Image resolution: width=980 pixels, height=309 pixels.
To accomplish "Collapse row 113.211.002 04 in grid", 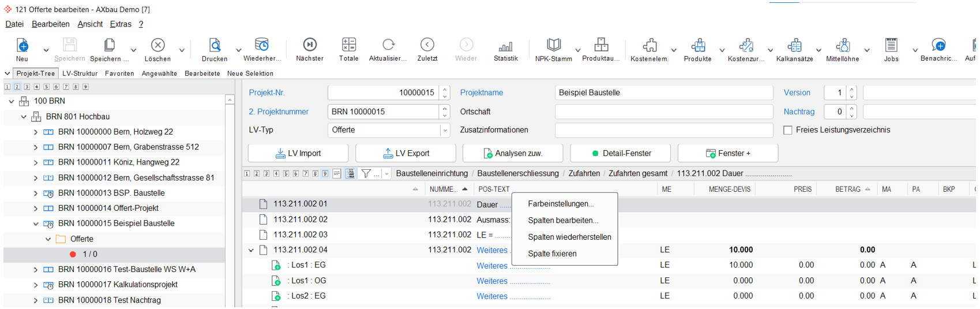I will pos(251,250).
